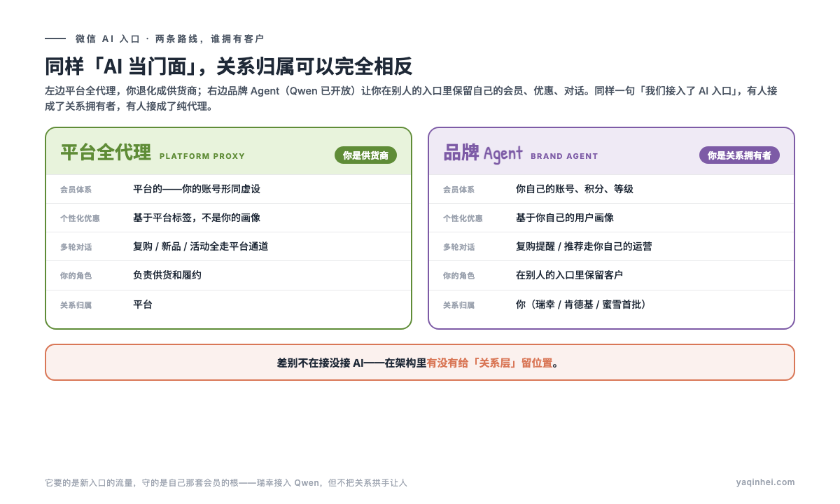Screen dimensions: 840x504
Task: Click the subtitle paragraph starting 左边平台全代理
Action: pos(411,99)
